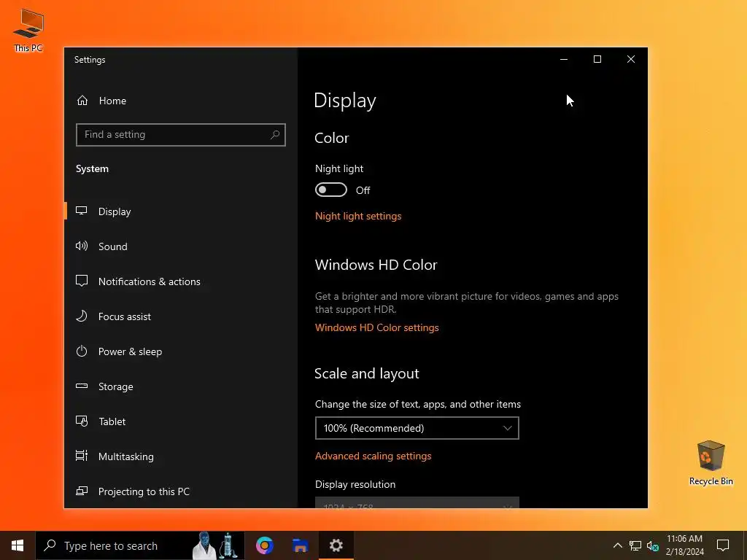
Task: Close the Settings window
Action: [x=631, y=59]
